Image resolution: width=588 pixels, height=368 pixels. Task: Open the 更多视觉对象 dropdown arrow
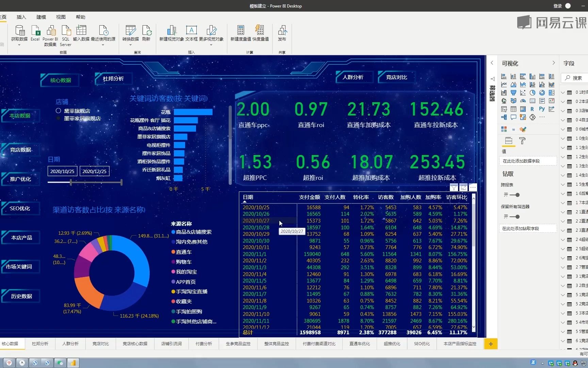pyautogui.click(x=211, y=45)
